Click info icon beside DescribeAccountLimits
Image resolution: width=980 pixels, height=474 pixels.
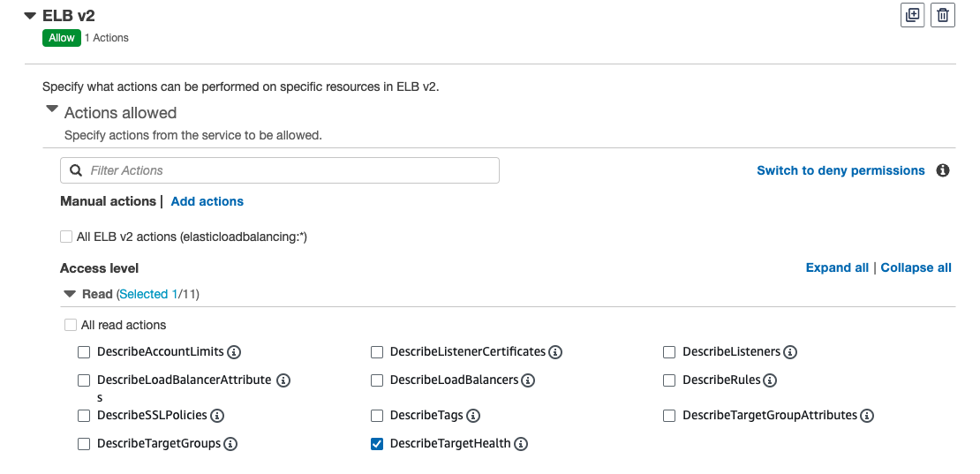[234, 352]
